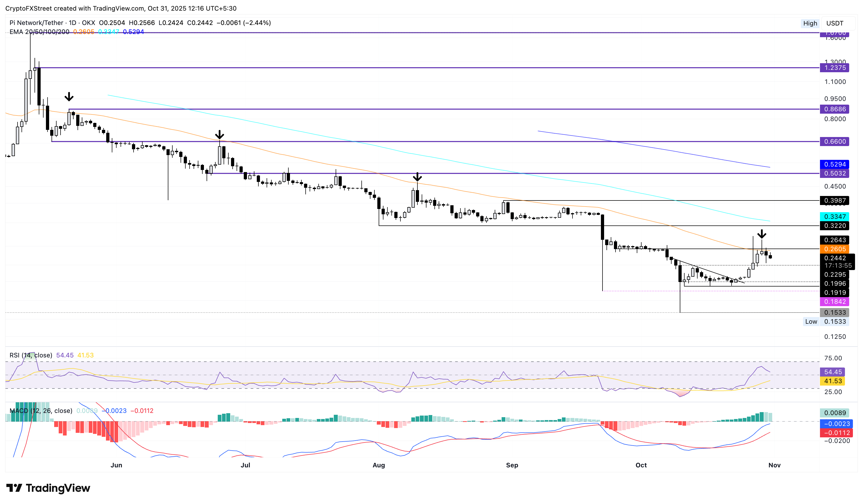
Task: Select the 0.3347 cyan EMA price tag
Action: 834,216
